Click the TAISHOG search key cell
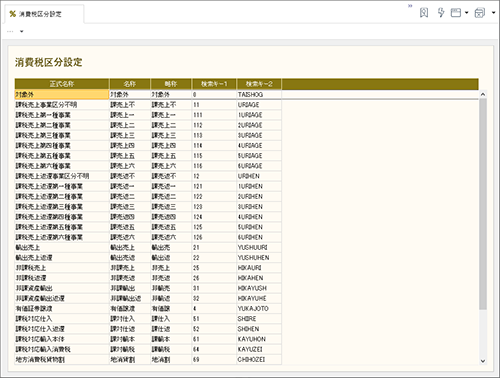 [259, 95]
